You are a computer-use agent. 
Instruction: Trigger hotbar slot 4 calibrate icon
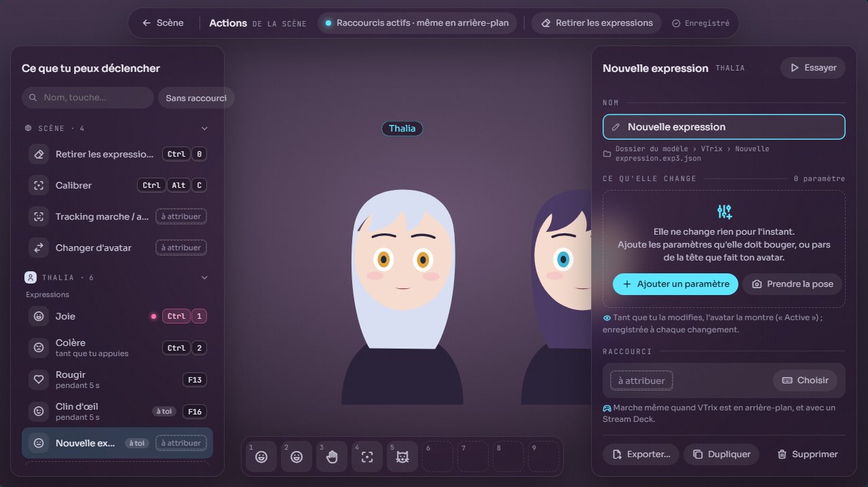(x=367, y=456)
